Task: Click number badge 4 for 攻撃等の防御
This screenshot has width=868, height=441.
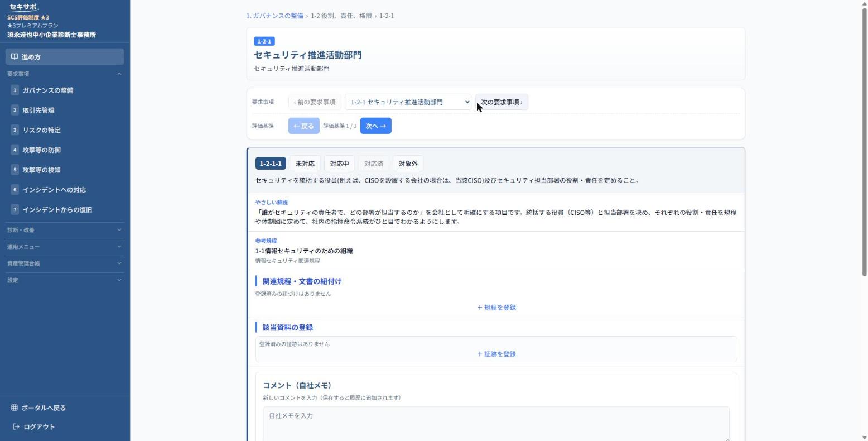Action: tap(15, 150)
